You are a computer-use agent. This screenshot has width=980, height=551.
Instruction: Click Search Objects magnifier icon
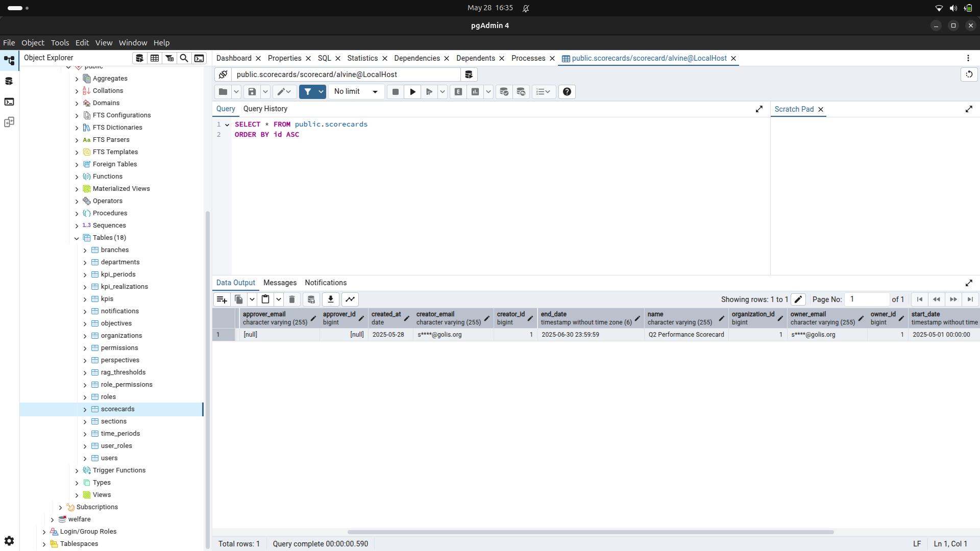(184, 58)
